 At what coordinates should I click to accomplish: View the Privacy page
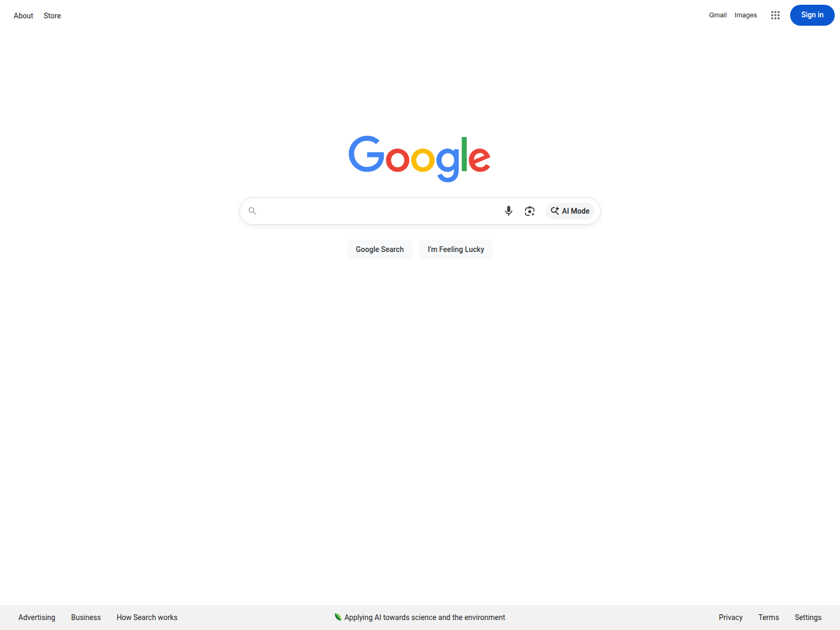(731, 617)
